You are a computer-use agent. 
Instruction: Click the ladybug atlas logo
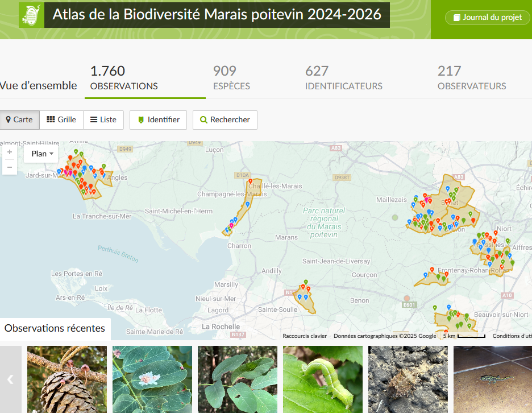(x=31, y=15)
